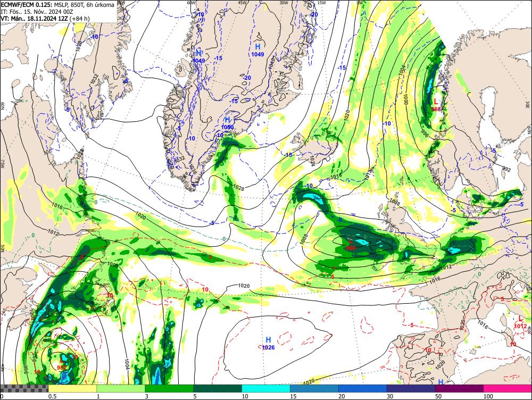Click the '(+84 h)' forecast hour label
Screen dimensions: 532x400
tap(79, 18)
